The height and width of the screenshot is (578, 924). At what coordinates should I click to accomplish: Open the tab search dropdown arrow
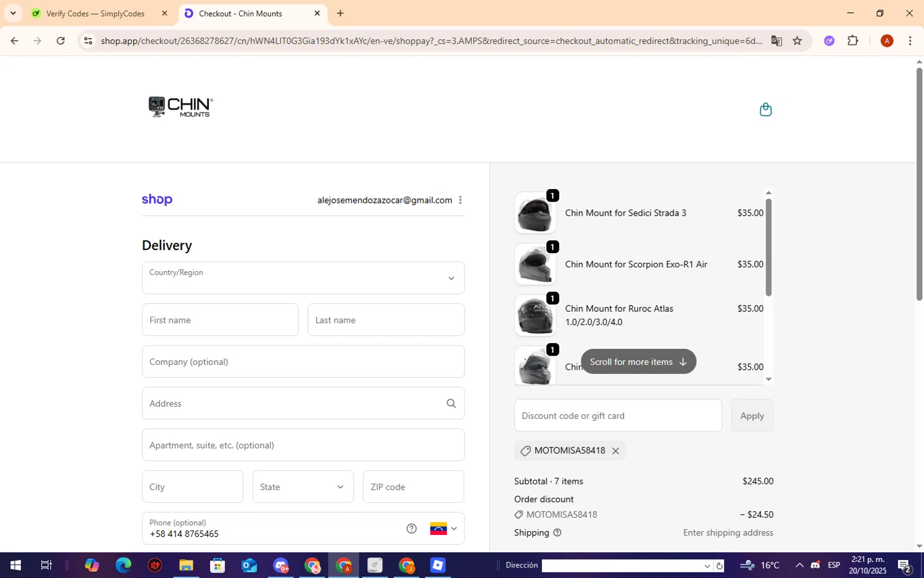tap(13, 13)
